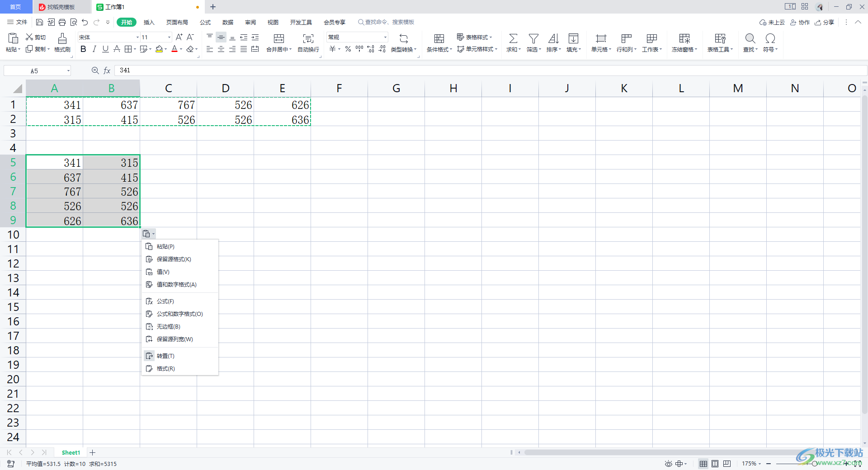Image resolution: width=868 pixels, height=470 pixels.
Task: Click the increase decimal places icon
Action: click(371, 49)
